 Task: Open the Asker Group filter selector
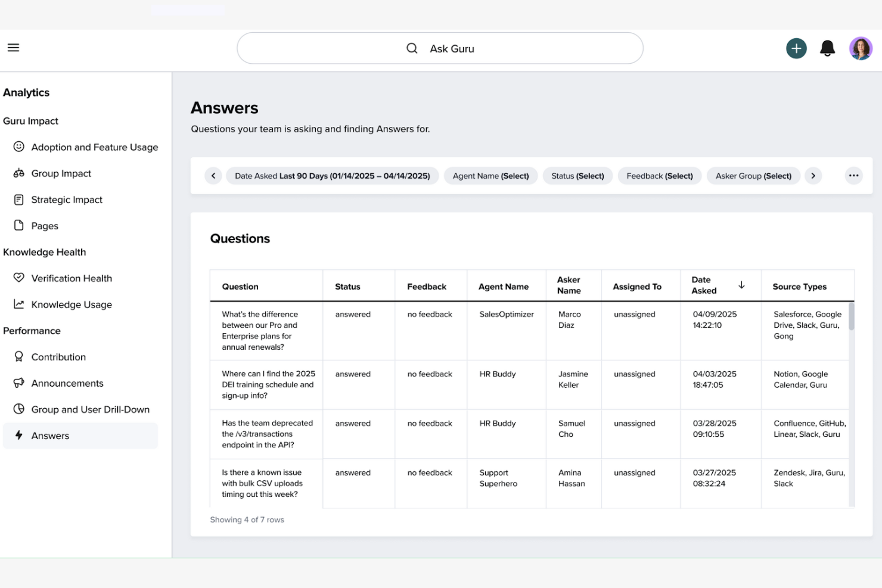tap(753, 176)
